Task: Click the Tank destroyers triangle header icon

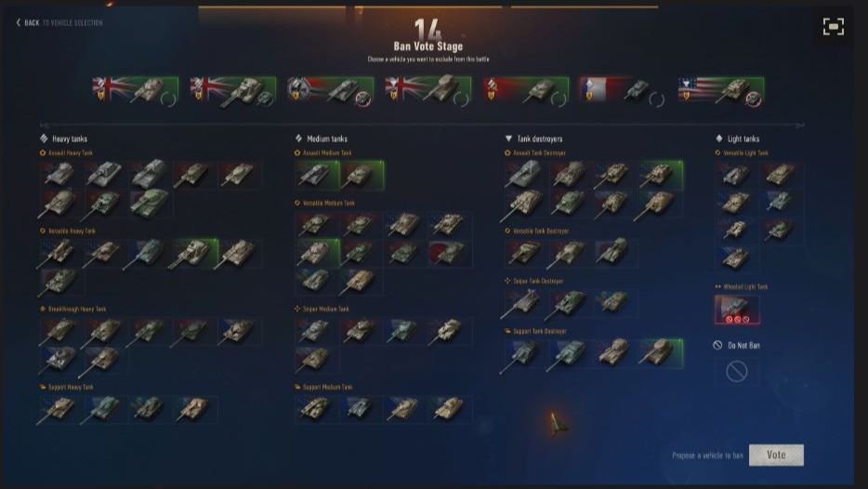Action: (x=508, y=139)
